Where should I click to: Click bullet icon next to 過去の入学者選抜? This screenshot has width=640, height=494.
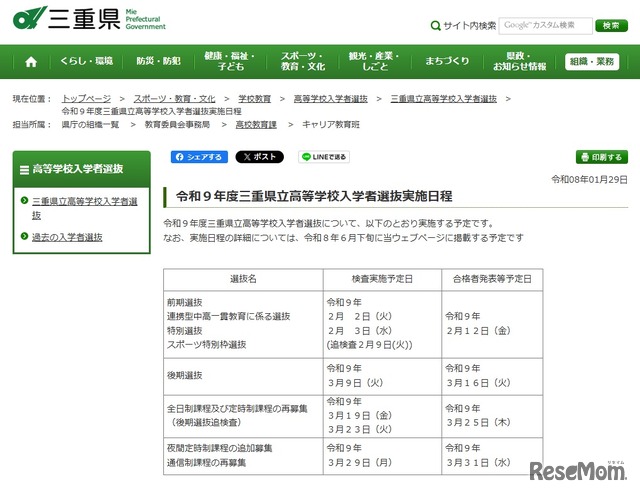[x=24, y=236]
